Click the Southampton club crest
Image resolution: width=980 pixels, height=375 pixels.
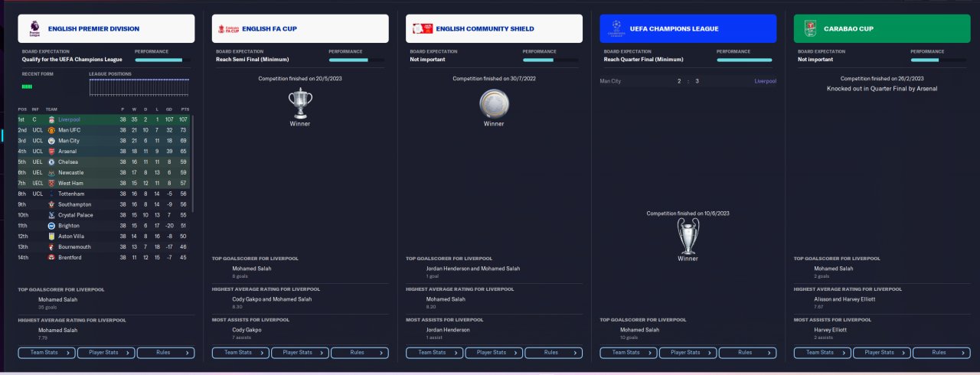[x=51, y=204]
